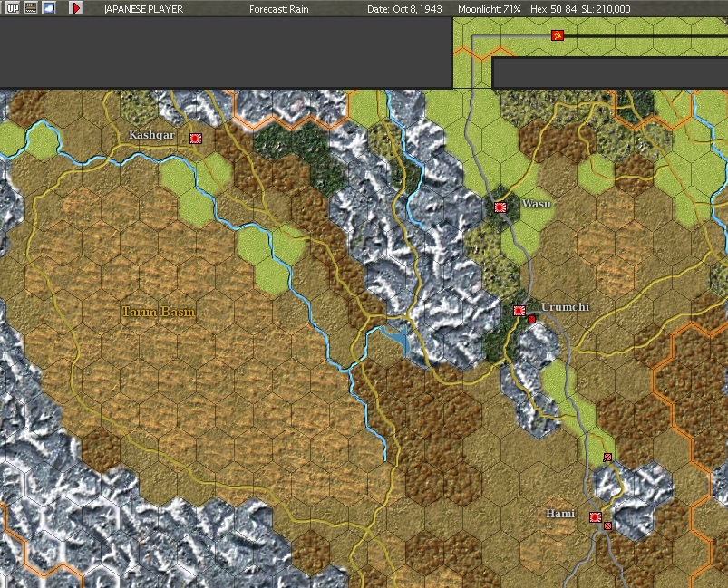Click the Moonlight: 71% indicator

pos(490,9)
